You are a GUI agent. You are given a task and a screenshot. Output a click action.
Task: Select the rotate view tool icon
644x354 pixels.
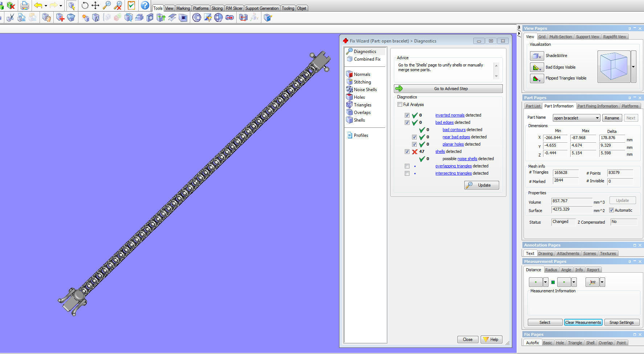coord(85,5)
